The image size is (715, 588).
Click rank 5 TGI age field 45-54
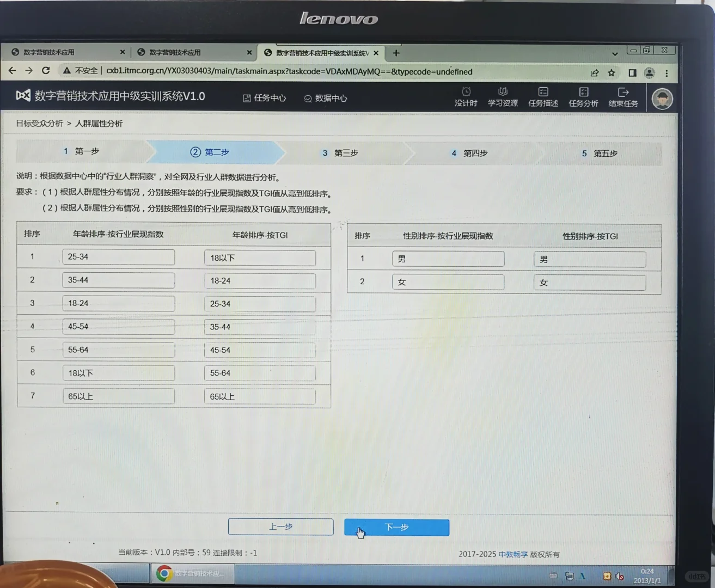(x=260, y=350)
